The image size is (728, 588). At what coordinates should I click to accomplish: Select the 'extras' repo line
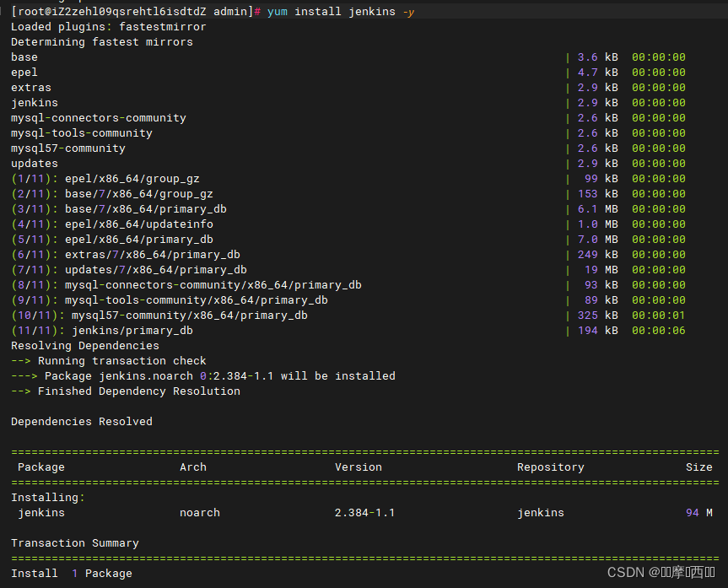(348, 88)
